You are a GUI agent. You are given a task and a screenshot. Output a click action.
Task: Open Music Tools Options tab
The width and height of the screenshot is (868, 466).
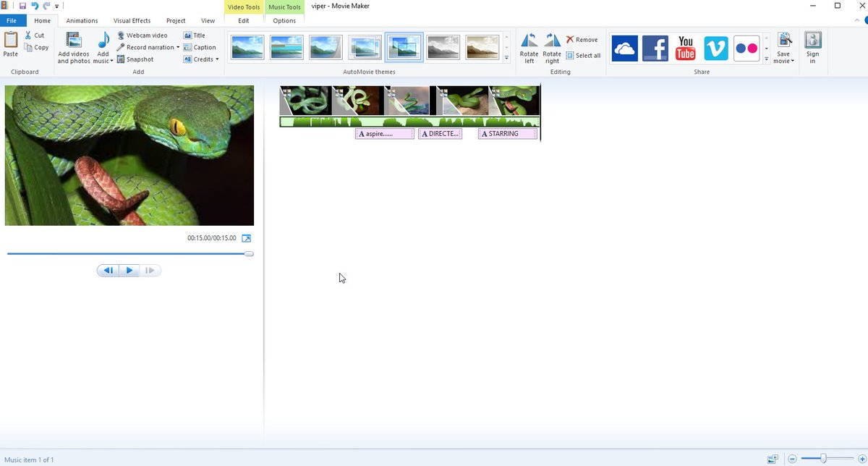click(284, 20)
